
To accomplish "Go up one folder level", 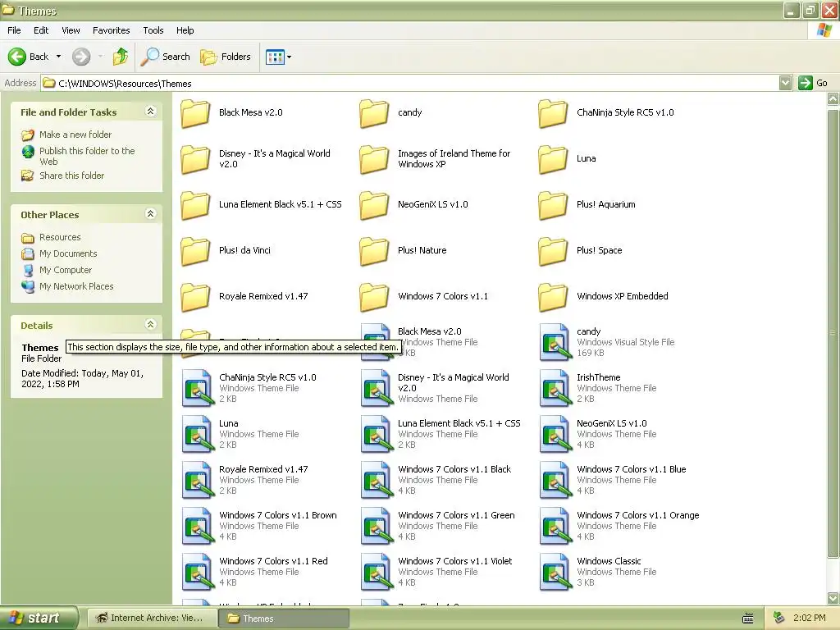I will click(121, 57).
